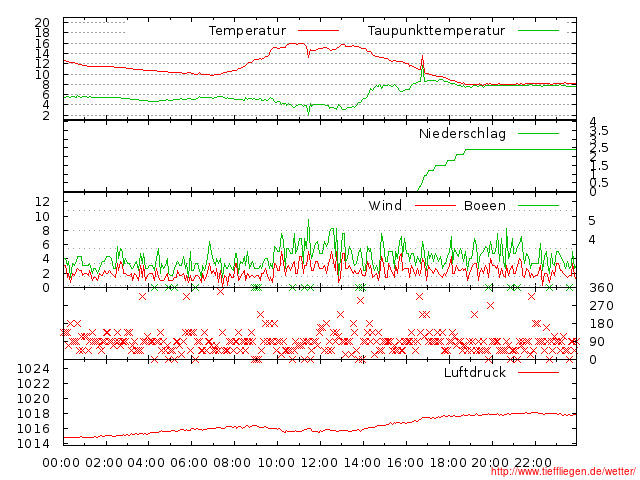Click the 16 on the temperature axis

pyautogui.click(x=42, y=43)
